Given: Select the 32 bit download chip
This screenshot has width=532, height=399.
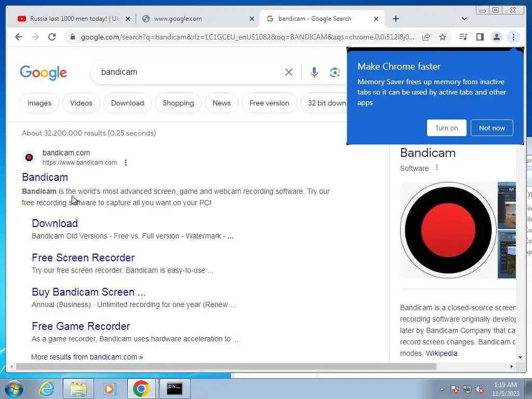Looking at the screenshot, I should [x=324, y=103].
